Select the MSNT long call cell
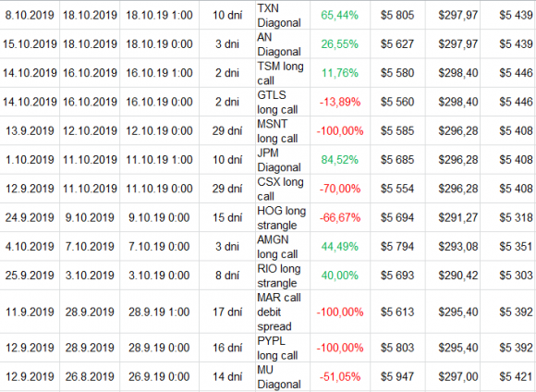 click(x=283, y=130)
